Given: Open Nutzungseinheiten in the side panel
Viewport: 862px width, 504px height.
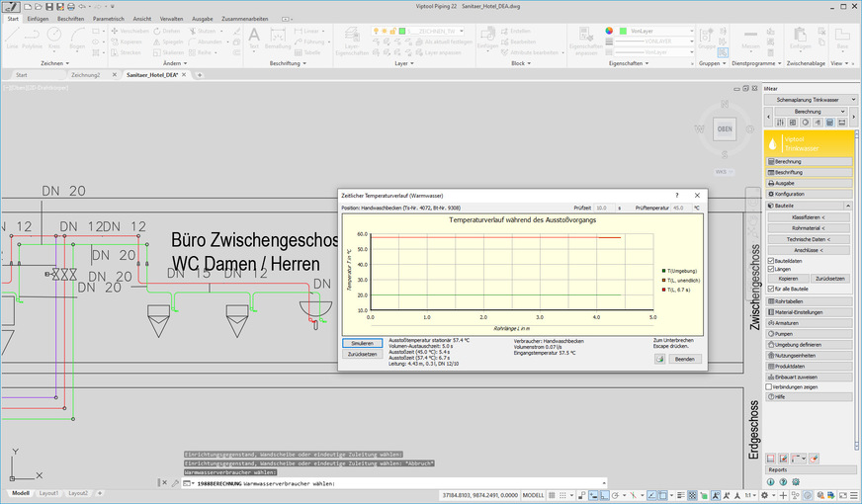Looking at the screenshot, I should 809,356.
